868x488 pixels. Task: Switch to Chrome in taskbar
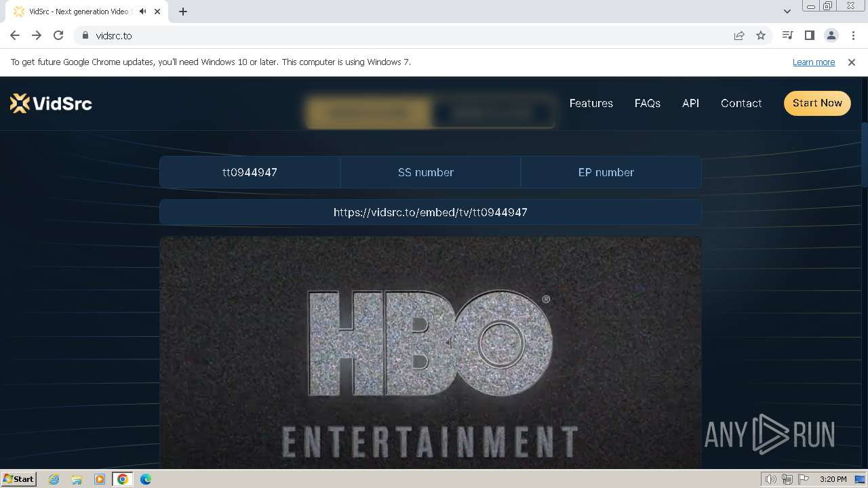tap(123, 479)
